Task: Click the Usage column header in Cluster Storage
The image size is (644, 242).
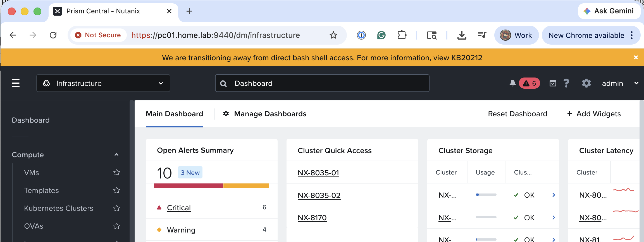Action: pyautogui.click(x=485, y=172)
